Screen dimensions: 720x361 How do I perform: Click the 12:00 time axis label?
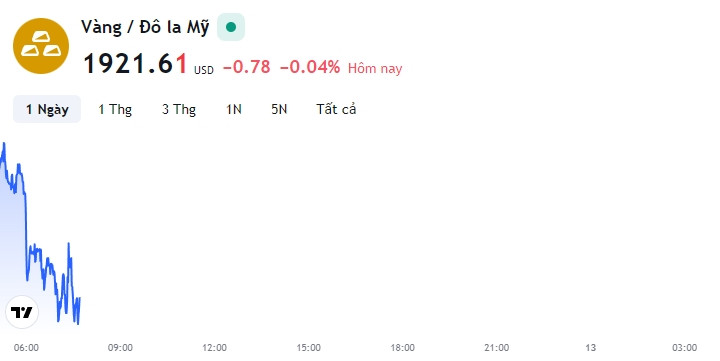pos(214,348)
